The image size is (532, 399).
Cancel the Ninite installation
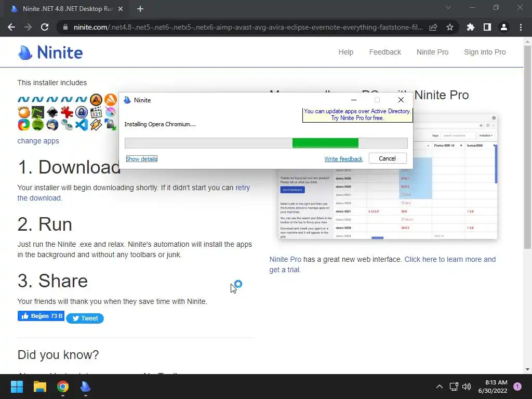388,158
